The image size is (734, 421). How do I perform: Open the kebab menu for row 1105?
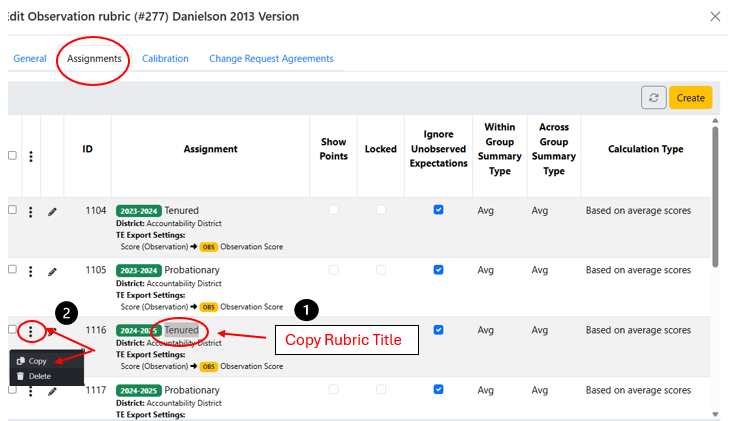tap(30, 271)
